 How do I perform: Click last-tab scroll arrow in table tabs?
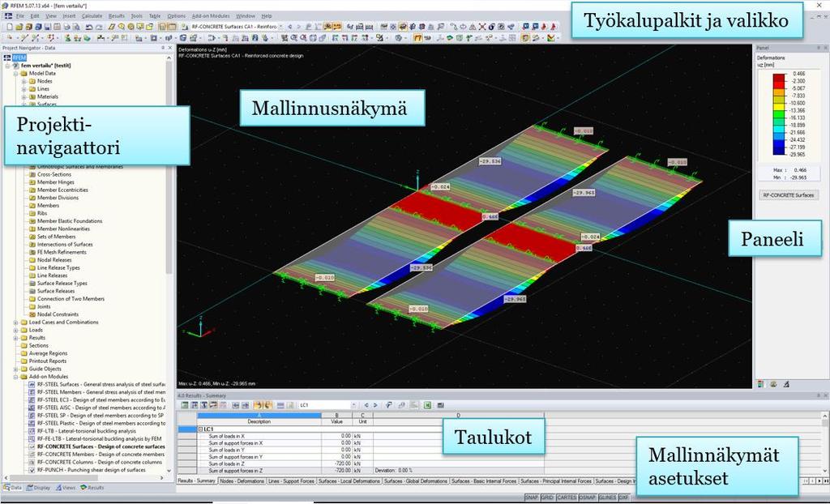(826, 481)
